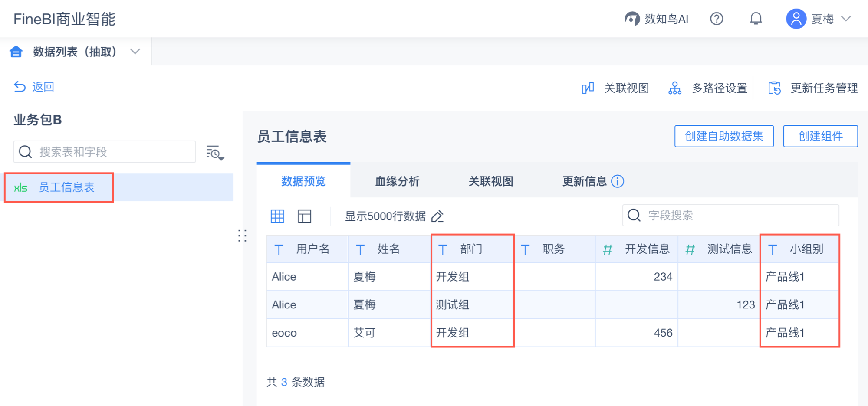Click the table filter/sort icon by search

coord(215,153)
